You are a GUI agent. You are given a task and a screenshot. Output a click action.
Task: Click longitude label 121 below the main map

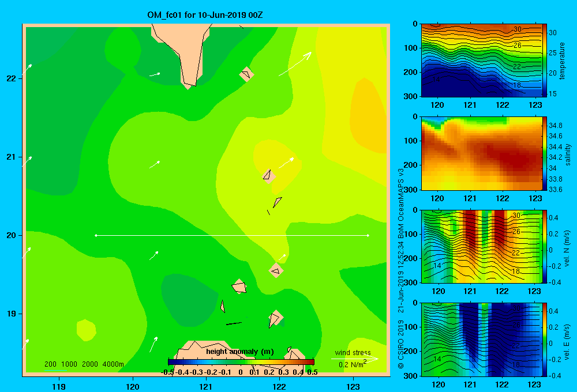pyautogui.click(x=206, y=386)
